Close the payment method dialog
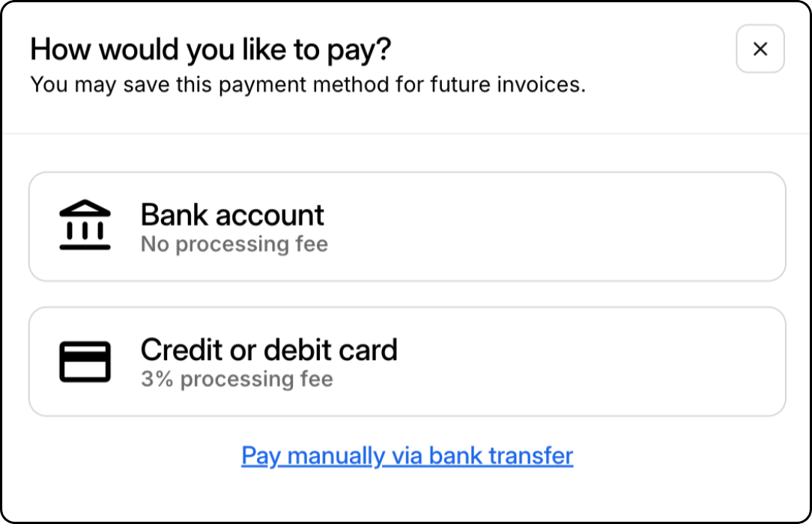This screenshot has height=524, width=812. (760, 49)
